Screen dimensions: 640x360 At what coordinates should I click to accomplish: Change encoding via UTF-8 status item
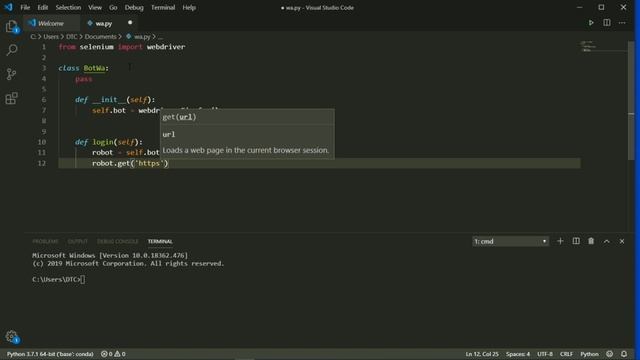(x=545, y=354)
